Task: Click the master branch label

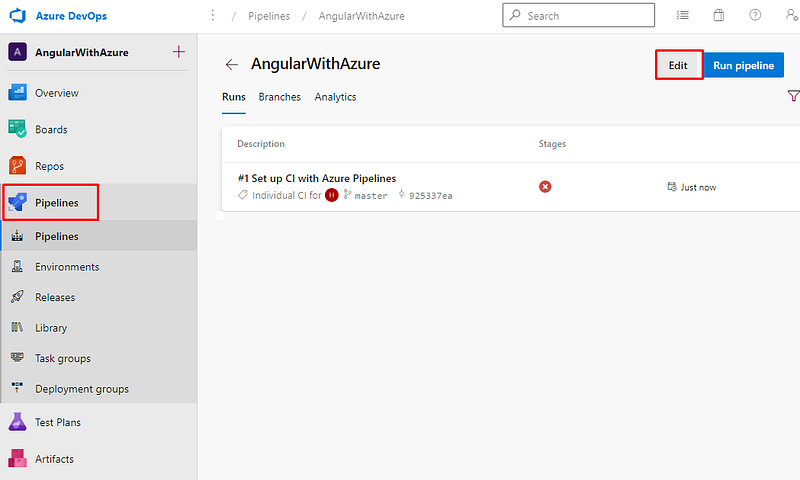Action: point(371,195)
